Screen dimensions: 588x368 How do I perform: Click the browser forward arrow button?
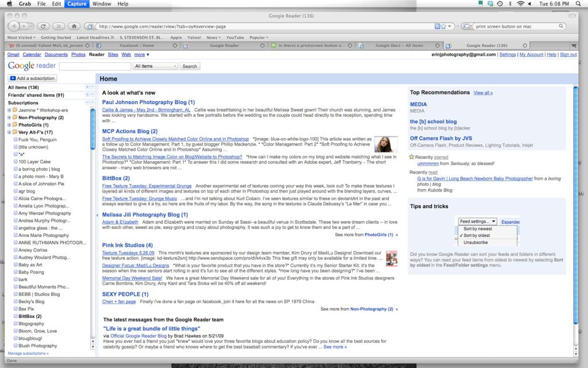[x=25, y=26]
